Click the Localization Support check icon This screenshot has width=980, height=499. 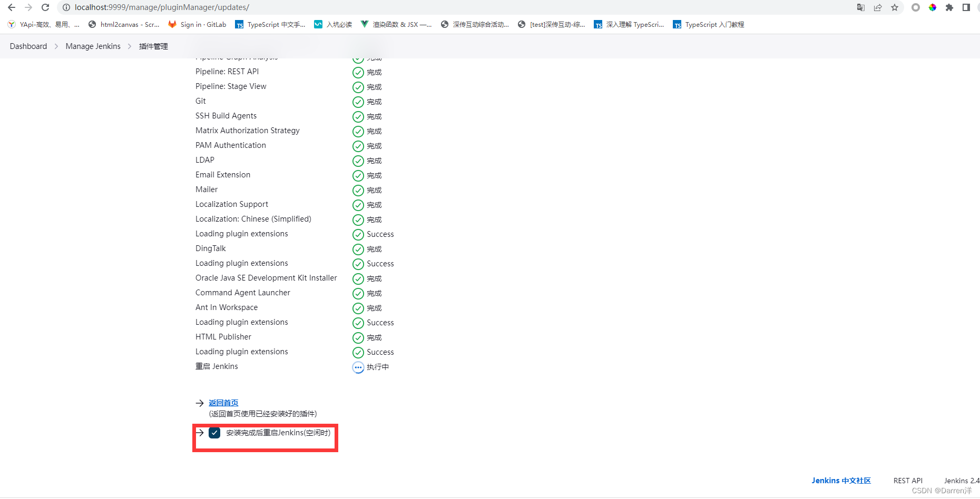tap(358, 205)
